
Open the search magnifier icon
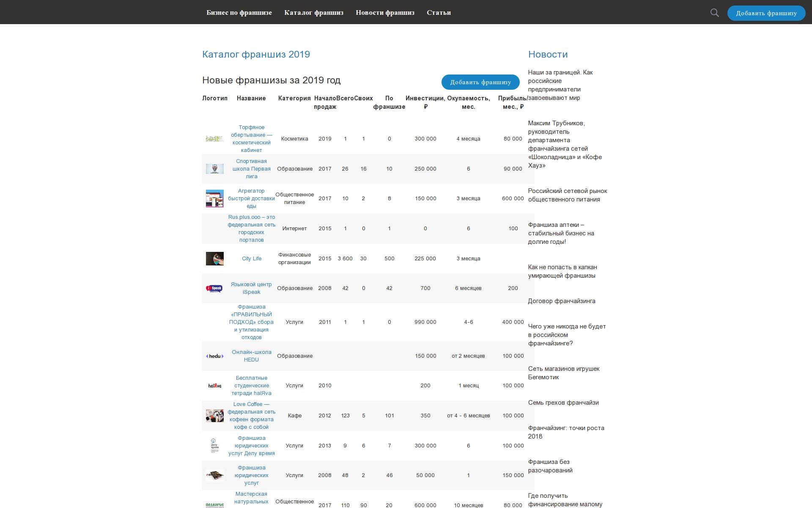coord(714,13)
